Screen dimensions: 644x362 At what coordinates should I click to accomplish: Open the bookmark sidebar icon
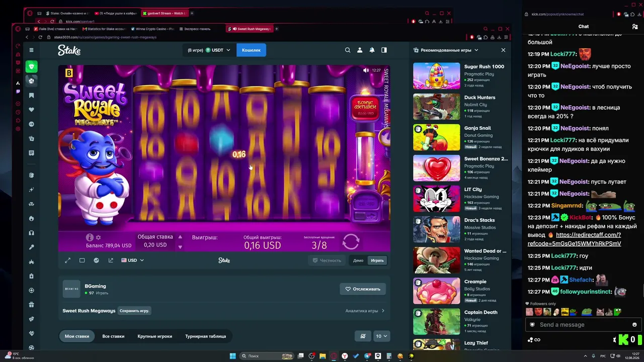click(x=31, y=96)
